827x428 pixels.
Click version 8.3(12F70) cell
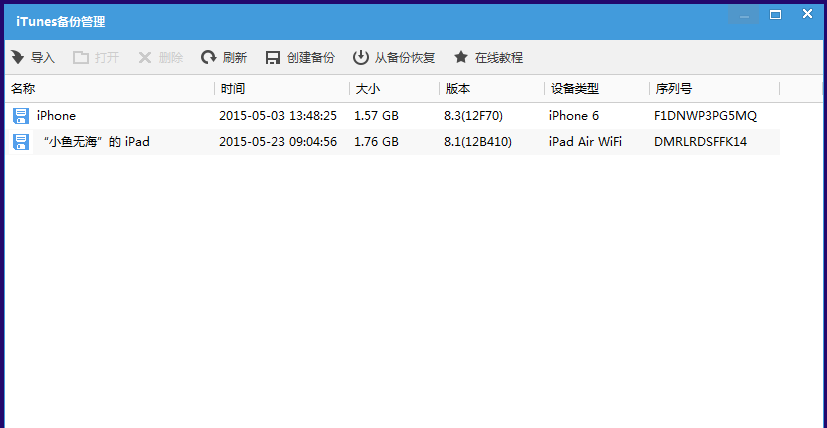[474, 116]
